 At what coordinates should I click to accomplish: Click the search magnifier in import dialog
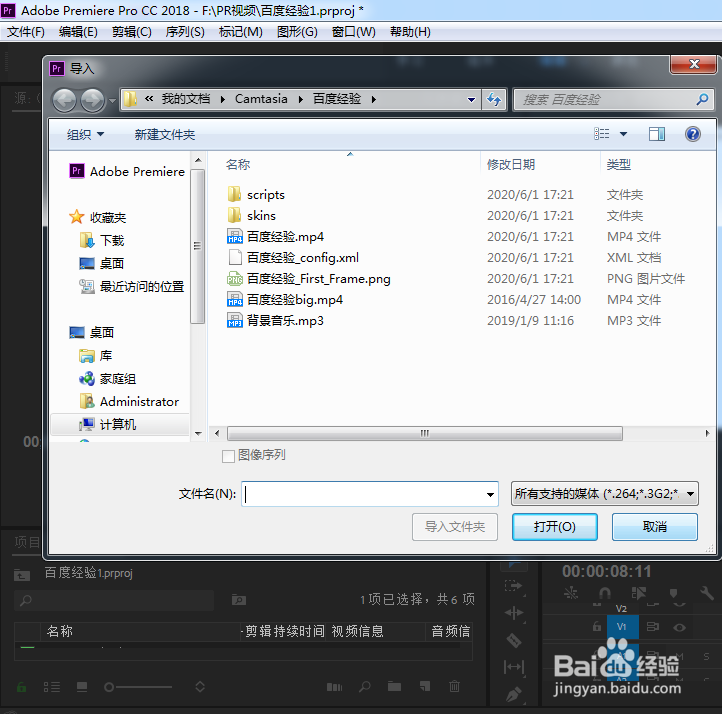[702, 99]
